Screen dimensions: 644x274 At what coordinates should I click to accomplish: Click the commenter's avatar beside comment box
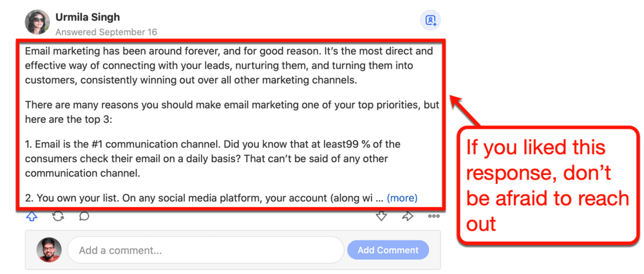pyautogui.click(x=49, y=250)
